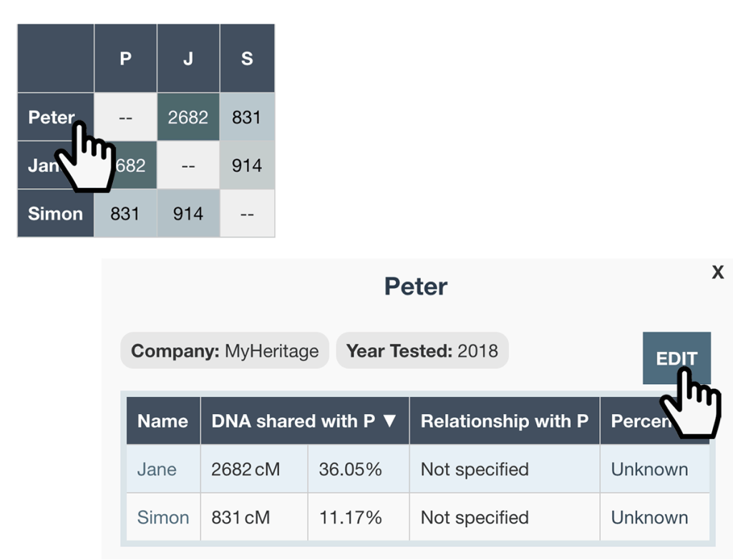The height and width of the screenshot is (560, 733).
Task: Click the P column header
Action: pos(125,59)
